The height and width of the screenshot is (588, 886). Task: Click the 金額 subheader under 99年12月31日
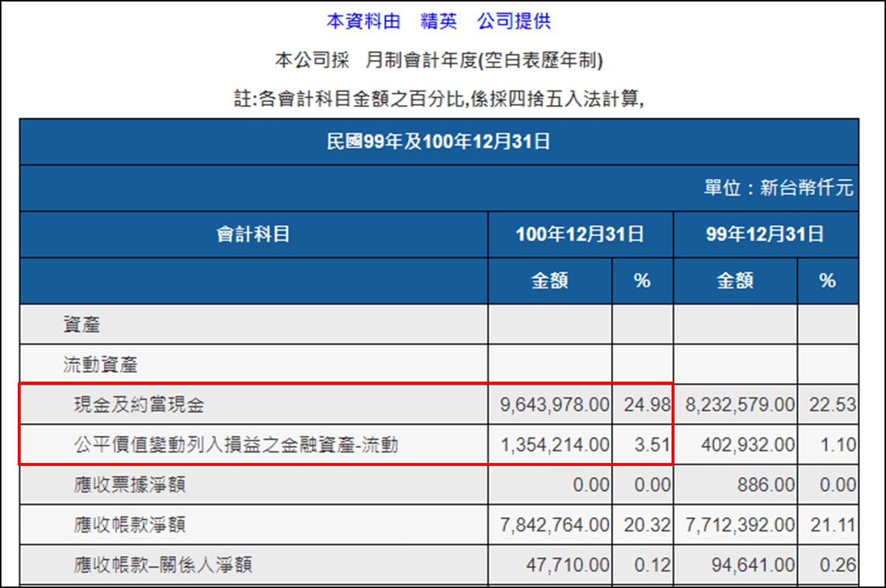pos(735,280)
